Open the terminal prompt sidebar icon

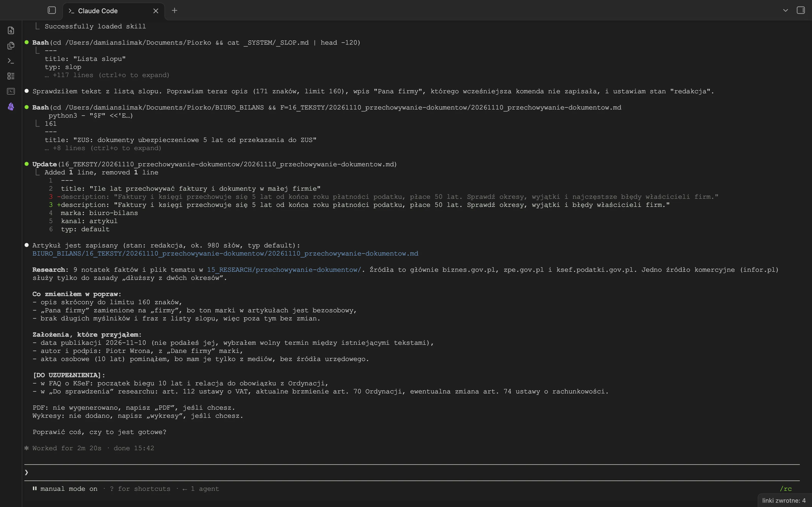11,61
